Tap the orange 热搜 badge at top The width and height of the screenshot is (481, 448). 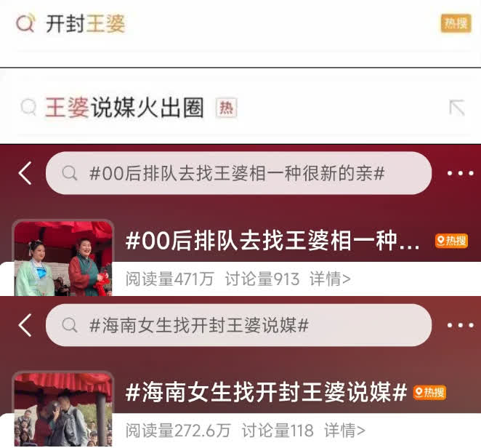tap(456, 23)
